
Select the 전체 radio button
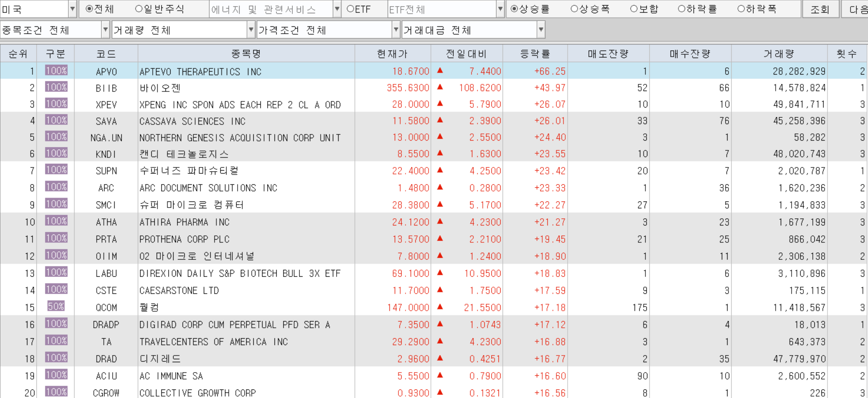pyautogui.click(x=89, y=9)
